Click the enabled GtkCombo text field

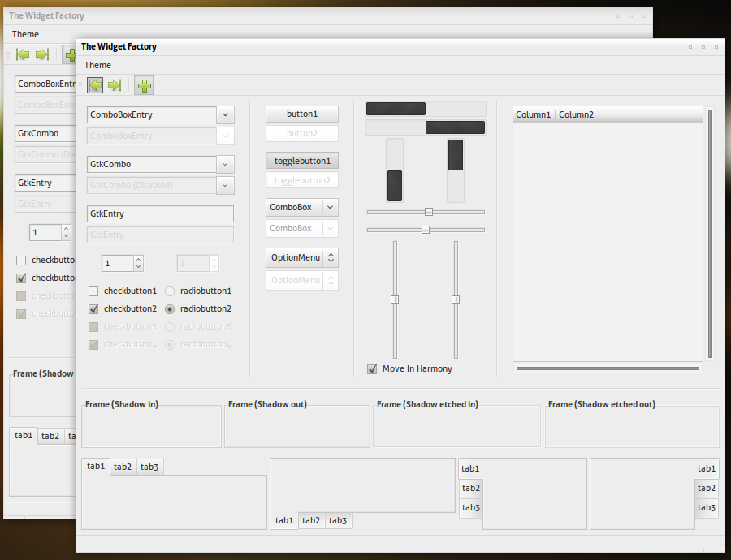pyautogui.click(x=152, y=164)
